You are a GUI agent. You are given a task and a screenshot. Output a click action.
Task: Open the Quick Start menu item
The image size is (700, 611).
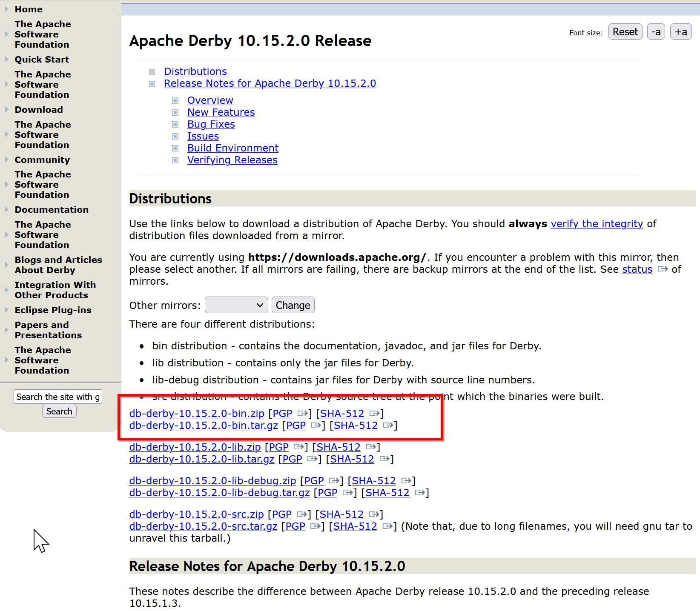click(x=42, y=59)
